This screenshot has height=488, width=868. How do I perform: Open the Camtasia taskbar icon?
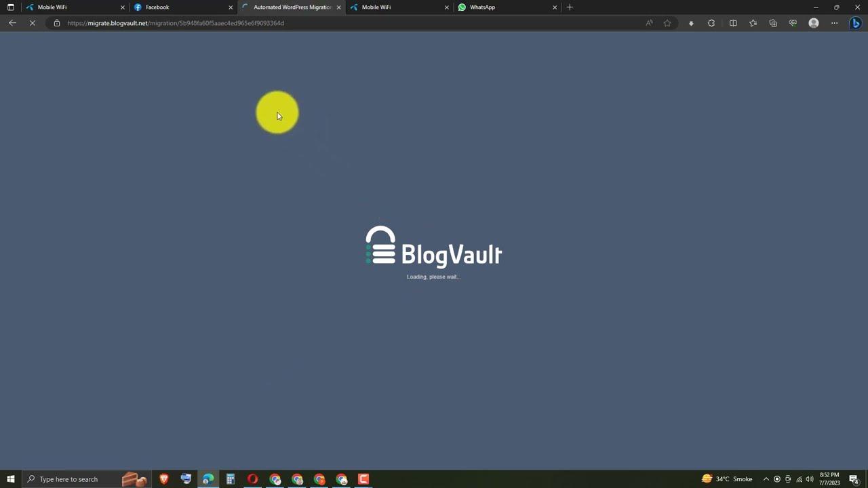[363, 479]
